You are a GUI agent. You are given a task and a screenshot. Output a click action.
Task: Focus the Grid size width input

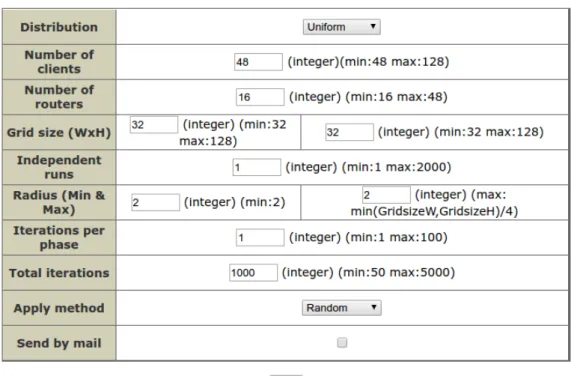154,125
